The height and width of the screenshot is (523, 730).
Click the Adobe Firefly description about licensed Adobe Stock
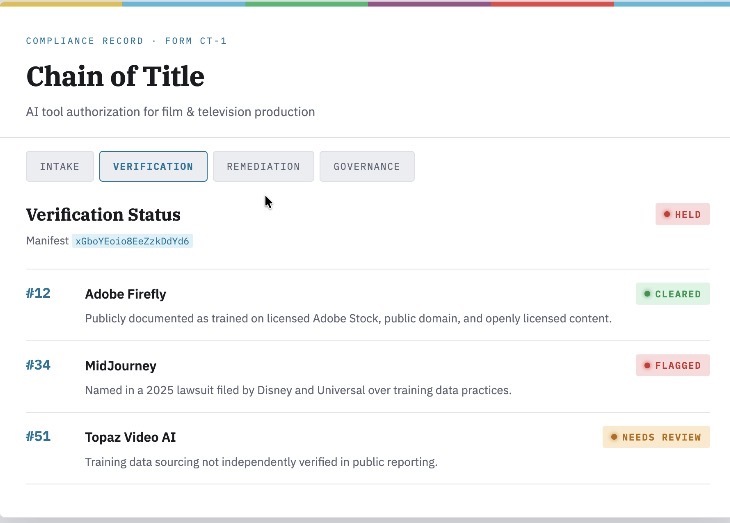tap(348, 319)
